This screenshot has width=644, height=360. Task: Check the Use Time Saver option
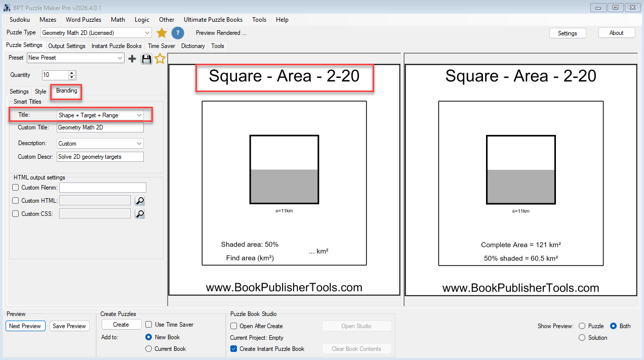(x=149, y=325)
